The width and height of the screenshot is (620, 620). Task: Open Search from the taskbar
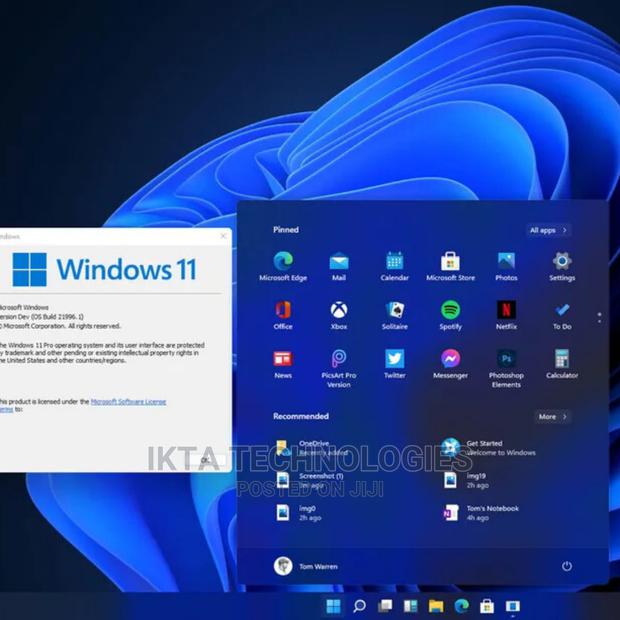pyautogui.click(x=359, y=606)
